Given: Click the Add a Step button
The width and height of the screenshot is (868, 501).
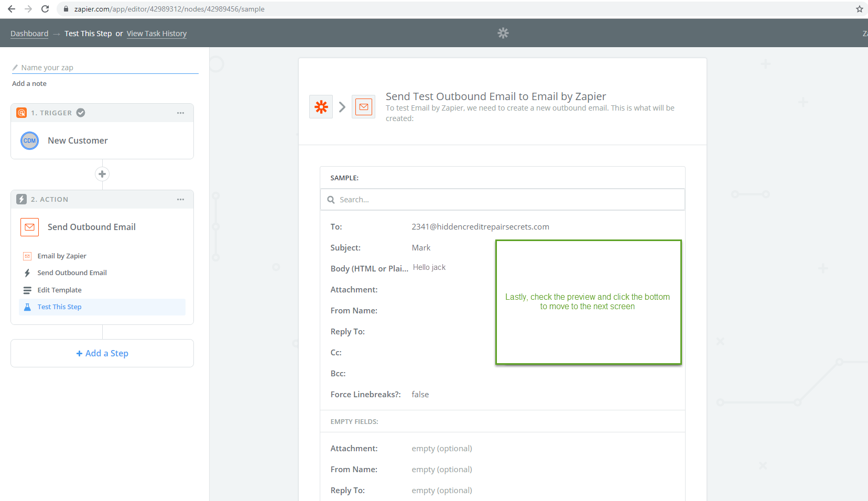Looking at the screenshot, I should [102, 353].
